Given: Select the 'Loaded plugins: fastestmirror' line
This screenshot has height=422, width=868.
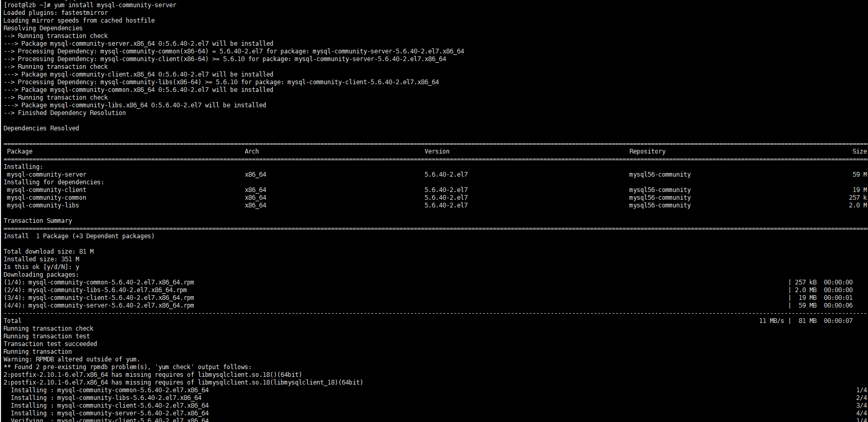Looking at the screenshot, I should pyautogui.click(x=56, y=13).
